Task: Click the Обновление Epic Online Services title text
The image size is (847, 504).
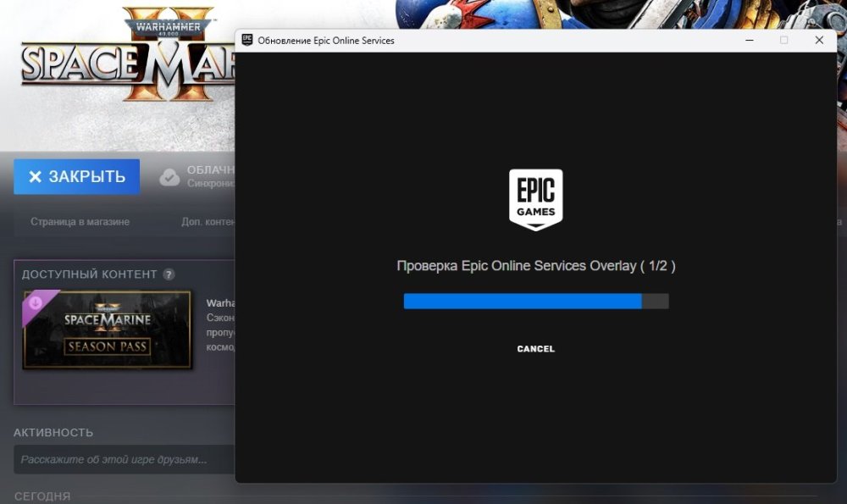Action: click(326, 40)
